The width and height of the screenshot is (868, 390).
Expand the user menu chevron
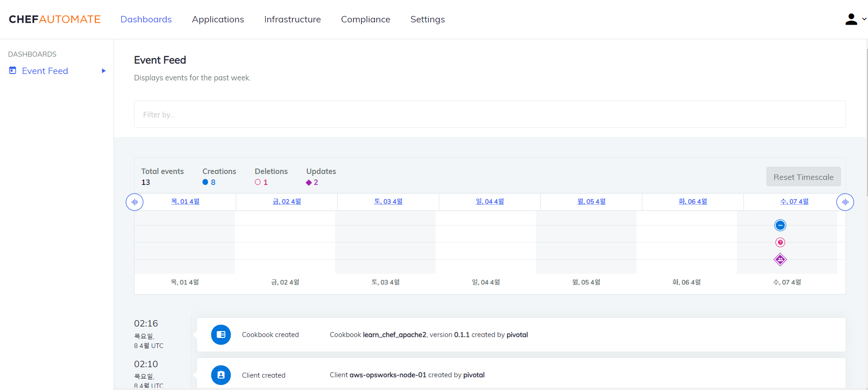pos(864,19)
